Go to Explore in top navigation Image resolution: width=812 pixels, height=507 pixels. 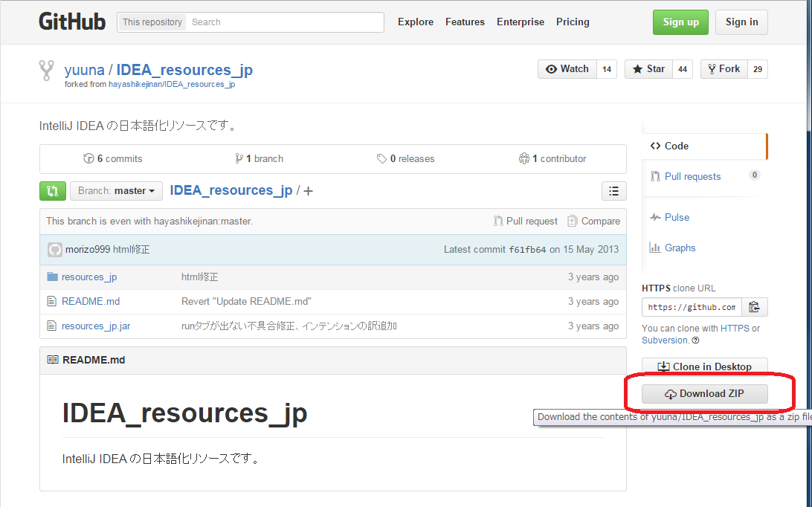pos(416,22)
